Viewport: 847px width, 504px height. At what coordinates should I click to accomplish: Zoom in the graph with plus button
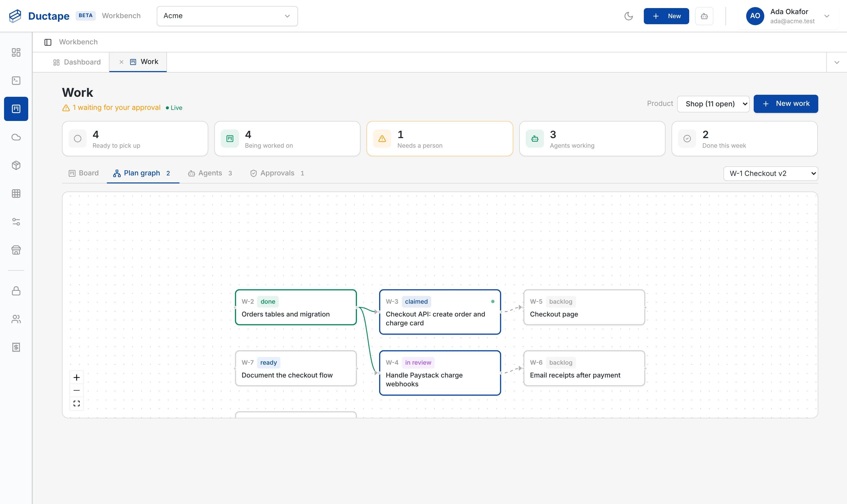[x=77, y=377]
